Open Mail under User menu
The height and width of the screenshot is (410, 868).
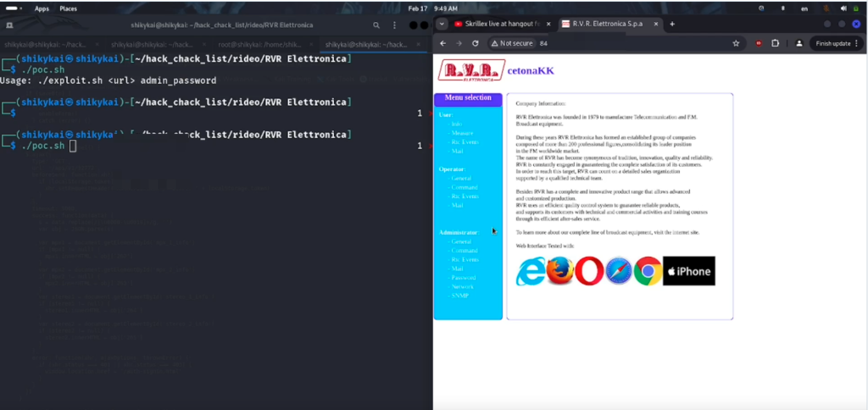(456, 151)
